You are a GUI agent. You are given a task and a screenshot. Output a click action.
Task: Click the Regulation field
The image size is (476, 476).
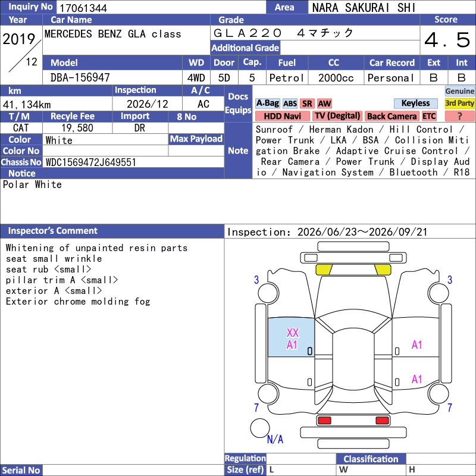pyautogui.click(x=301, y=458)
